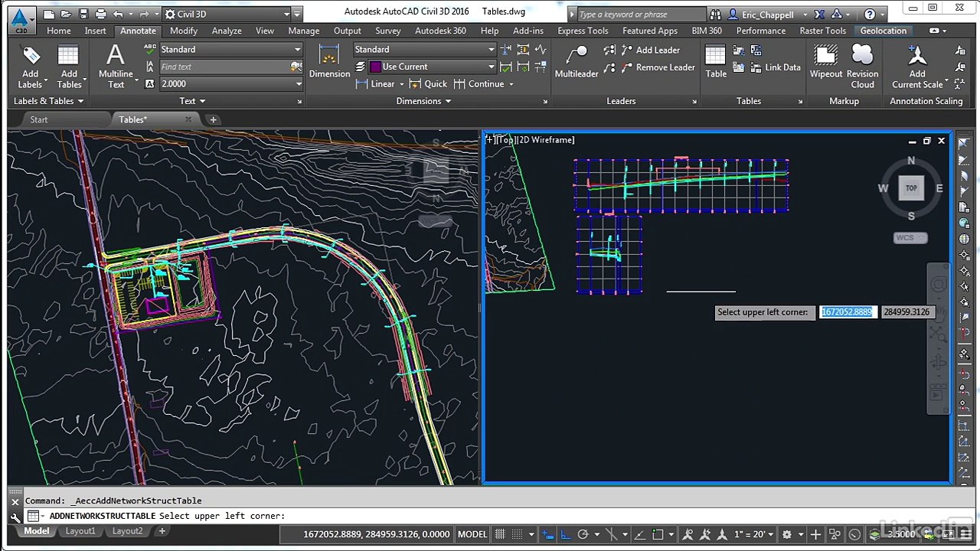Click the New drawing icon in quick access toolbar
The width and height of the screenshot is (980, 551).
[x=47, y=14]
